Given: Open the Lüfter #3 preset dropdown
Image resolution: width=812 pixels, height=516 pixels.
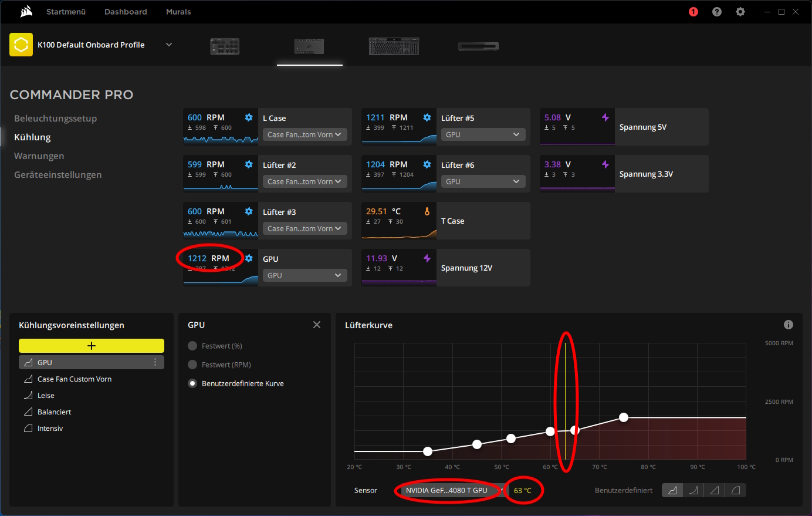Looking at the screenshot, I should [304, 228].
